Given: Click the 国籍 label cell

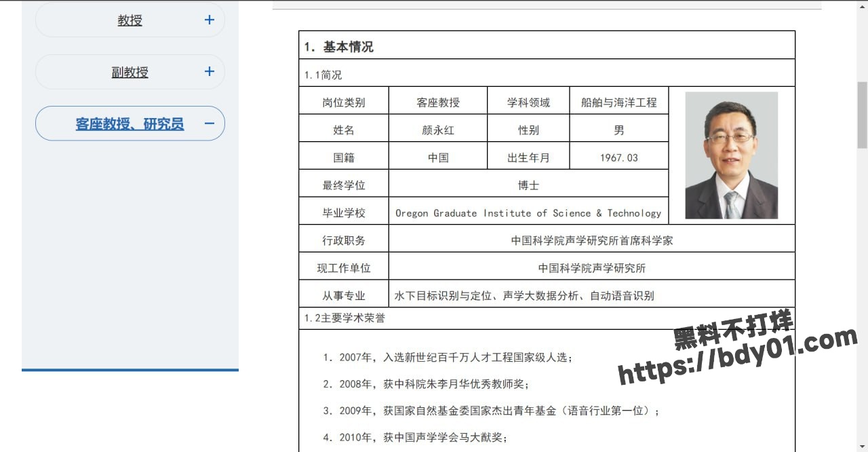Looking at the screenshot, I should click(344, 156).
